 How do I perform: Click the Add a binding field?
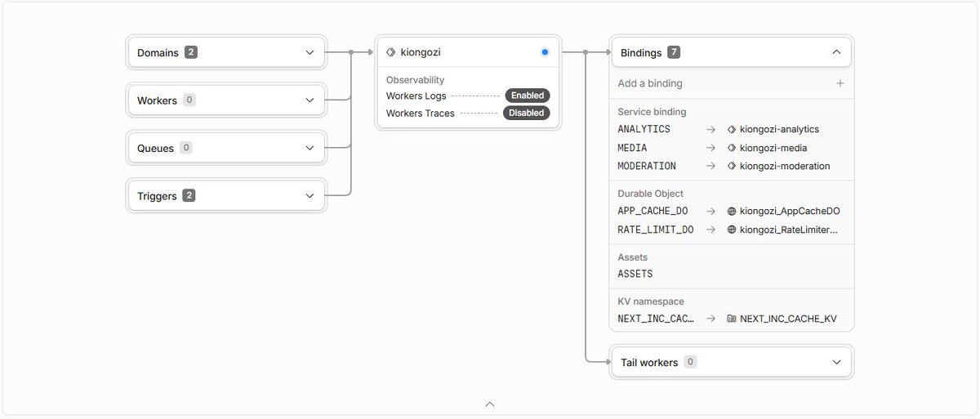click(x=731, y=83)
